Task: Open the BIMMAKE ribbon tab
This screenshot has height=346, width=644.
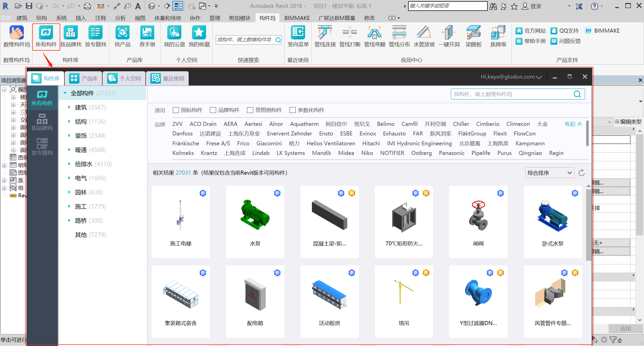Action: coord(297,18)
